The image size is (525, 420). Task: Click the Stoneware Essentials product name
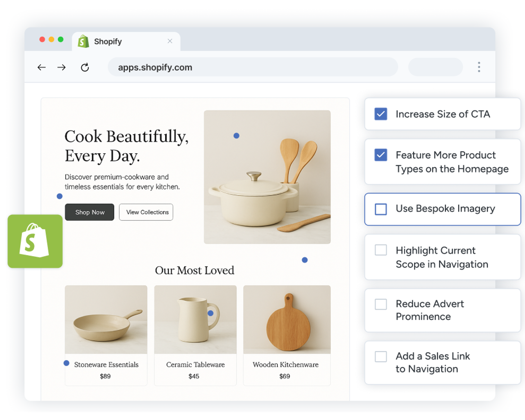[x=106, y=365]
